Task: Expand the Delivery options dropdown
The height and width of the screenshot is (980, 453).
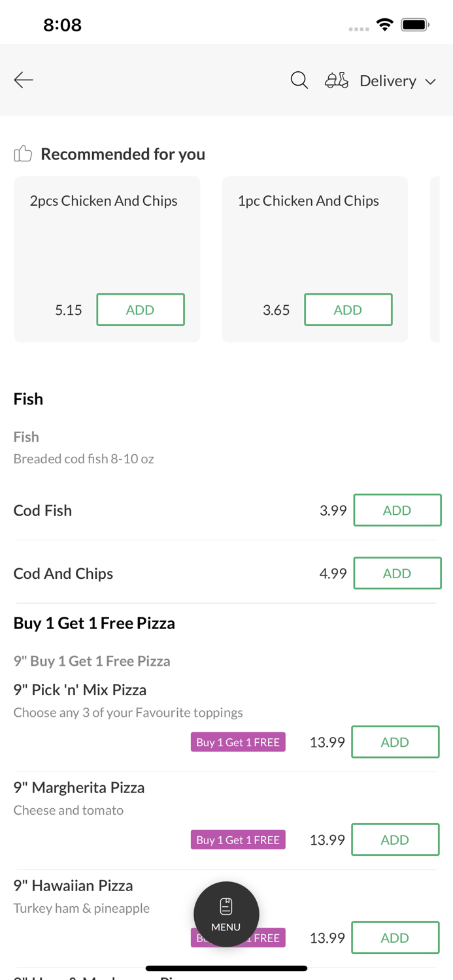Action: pos(388,80)
